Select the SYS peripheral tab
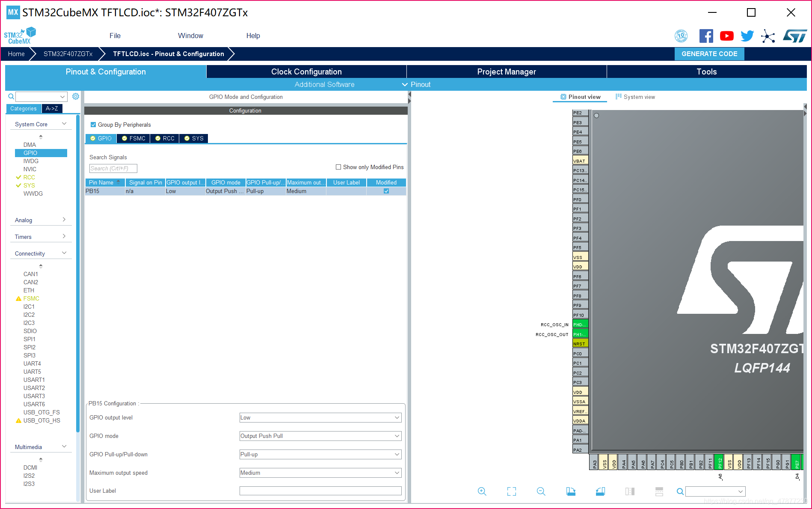 click(194, 138)
